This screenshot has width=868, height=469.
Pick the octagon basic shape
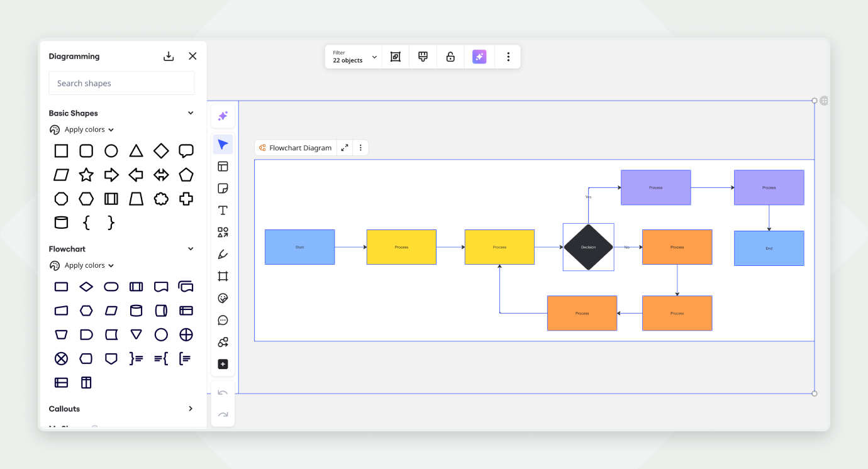tap(61, 199)
